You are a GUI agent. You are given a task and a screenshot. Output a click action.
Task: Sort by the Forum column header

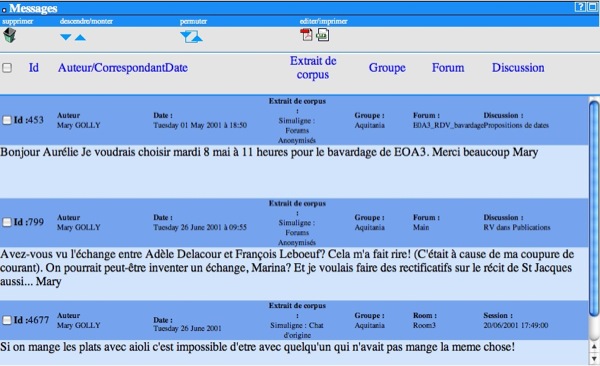click(x=448, y=68)
